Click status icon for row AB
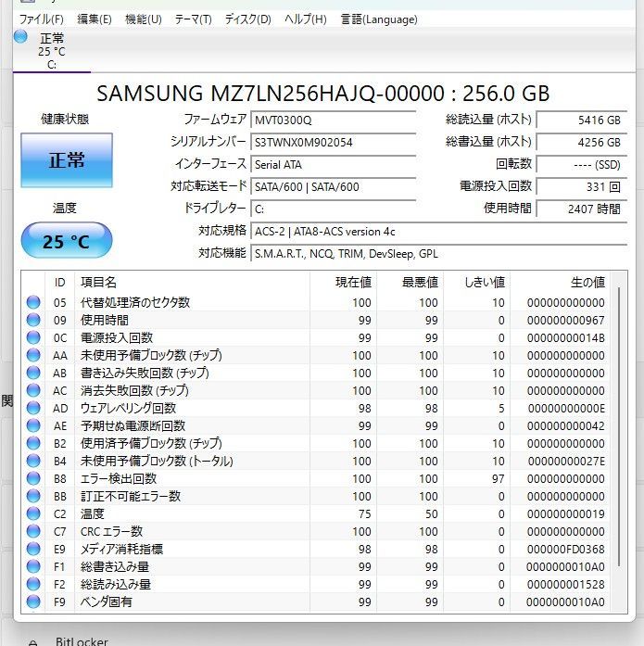The width and height of the screenshot is (644, 646). click(33, 373)
